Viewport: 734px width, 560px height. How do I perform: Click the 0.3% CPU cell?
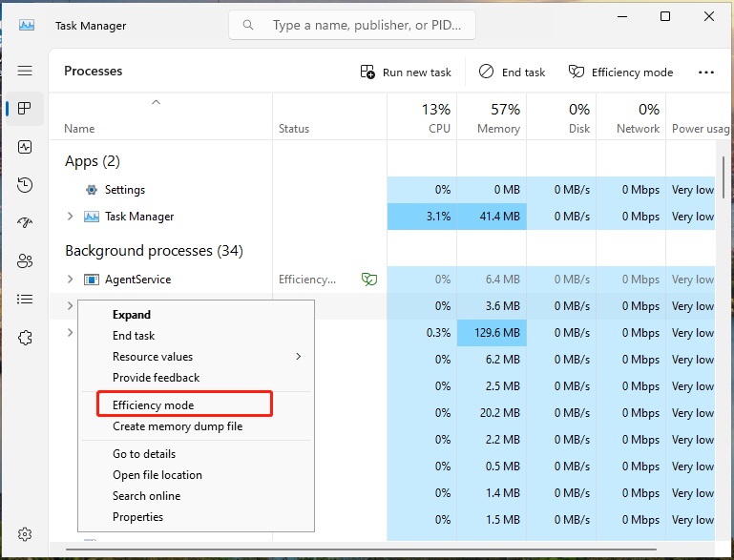422,333
